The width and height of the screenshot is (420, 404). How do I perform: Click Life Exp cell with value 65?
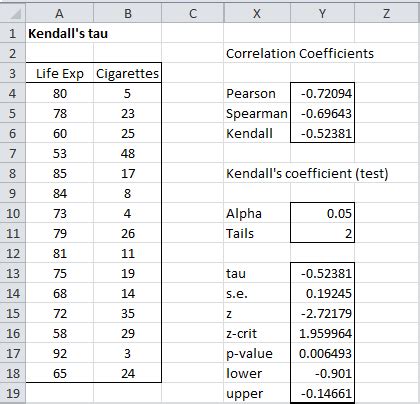60,373
